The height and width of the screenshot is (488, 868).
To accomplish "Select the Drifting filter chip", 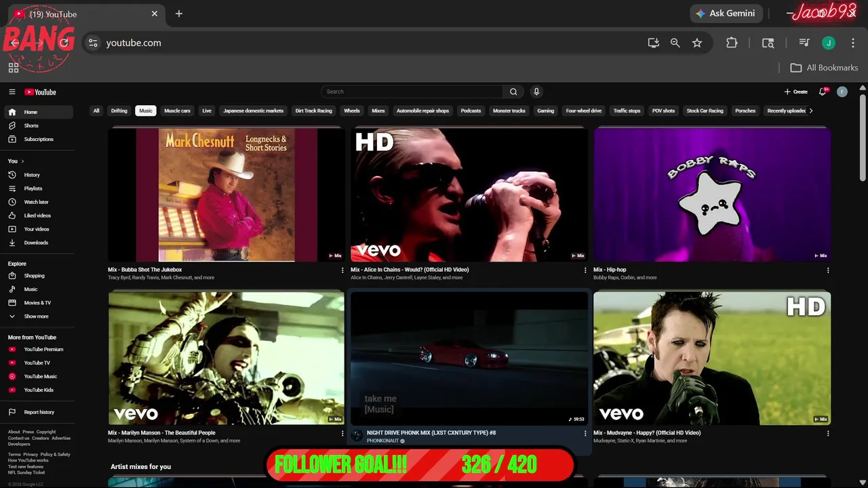I will (119, 110).
